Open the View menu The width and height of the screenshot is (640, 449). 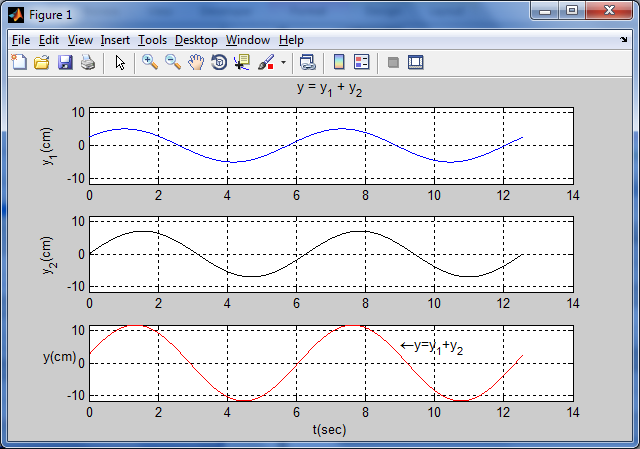(x=80, y=40)
